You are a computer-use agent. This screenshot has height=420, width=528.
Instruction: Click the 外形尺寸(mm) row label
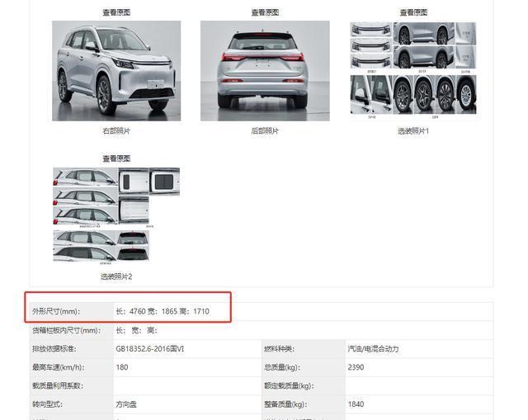[x=56, y=311]
